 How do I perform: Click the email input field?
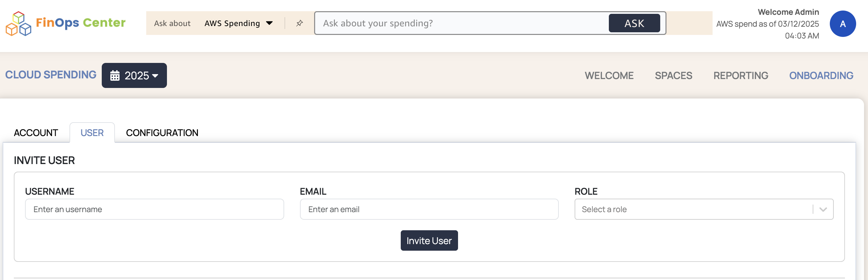429,209
